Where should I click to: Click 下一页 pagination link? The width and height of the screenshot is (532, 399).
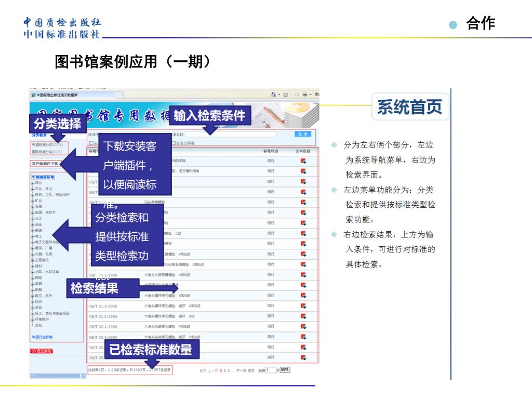coord(241,370)
